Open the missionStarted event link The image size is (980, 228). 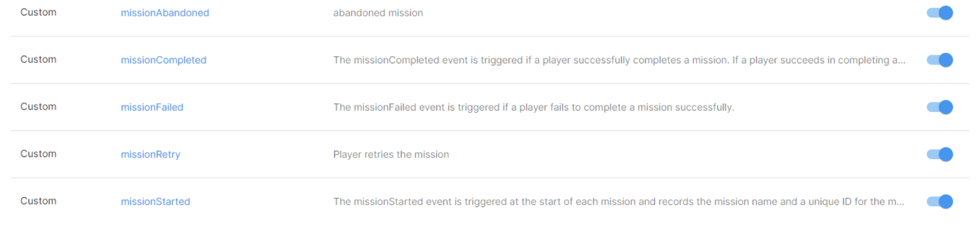pos(155,201)
